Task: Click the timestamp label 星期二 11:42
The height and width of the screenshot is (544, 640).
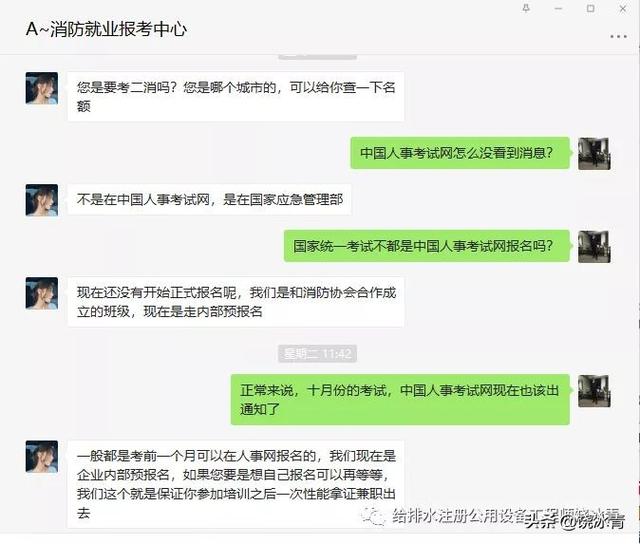Action: [318, 353]
